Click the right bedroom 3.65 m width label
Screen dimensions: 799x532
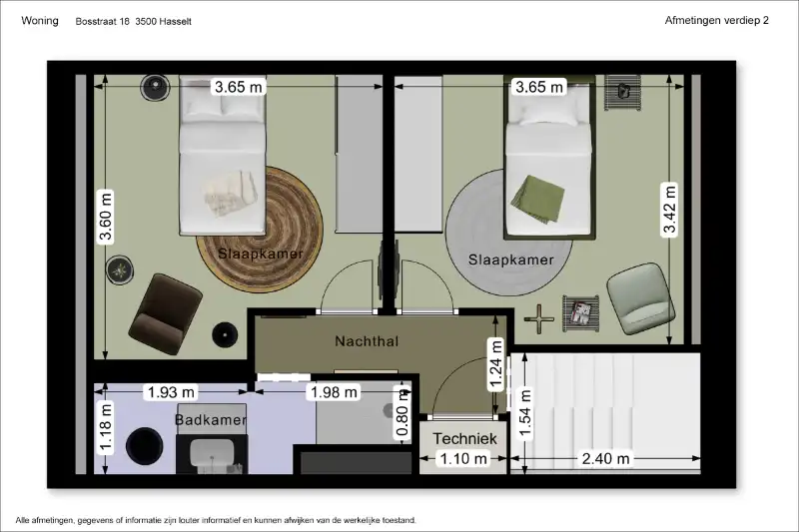(x=539, y=87)
